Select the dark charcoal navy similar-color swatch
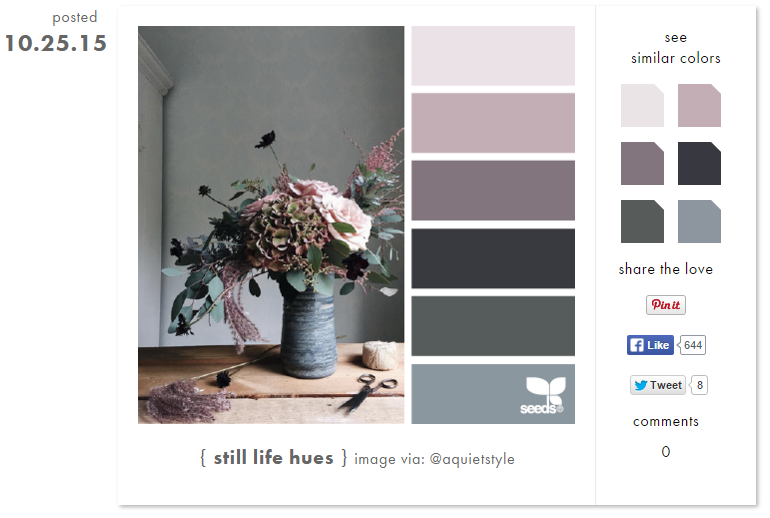The image size is (770, 518). tap(699, 164)
